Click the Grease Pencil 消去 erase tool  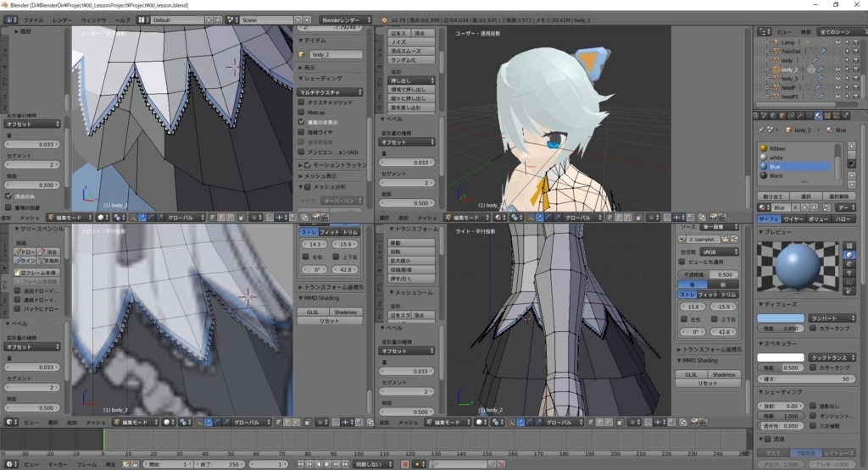pyautogui.click(x=48, y=252)
